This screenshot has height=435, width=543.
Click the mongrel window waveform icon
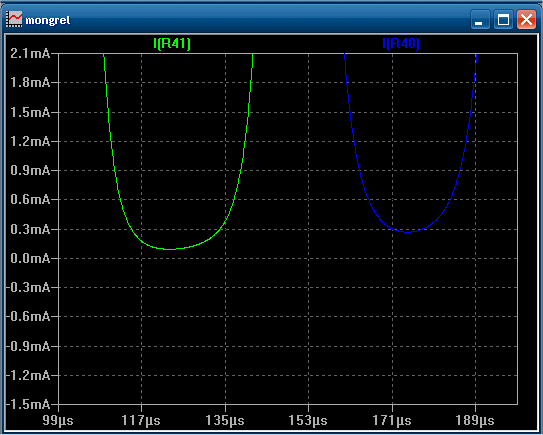pos(14,19)
